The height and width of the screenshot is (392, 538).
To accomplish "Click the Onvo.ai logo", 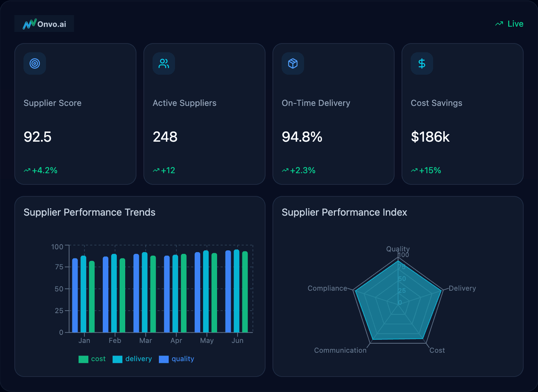I will pyautogui.click(x=44, y=24).
